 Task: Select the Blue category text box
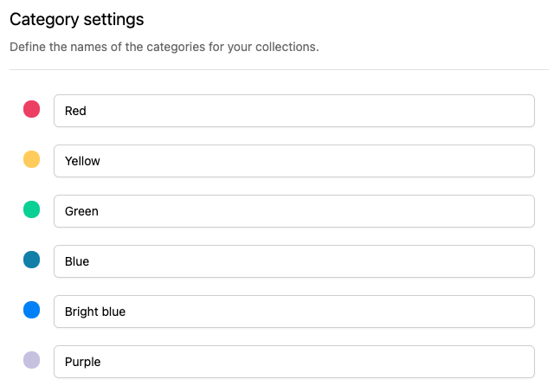click(x=293, y=261)
